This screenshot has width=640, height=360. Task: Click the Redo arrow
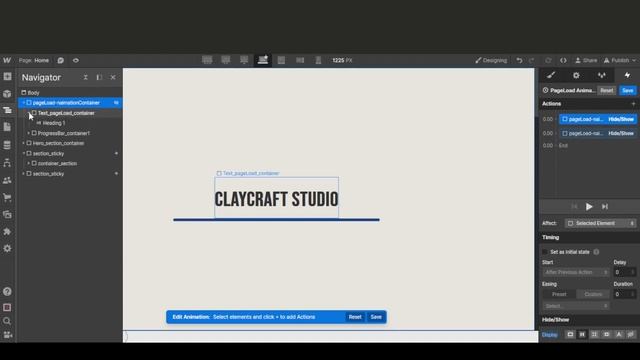531,60
